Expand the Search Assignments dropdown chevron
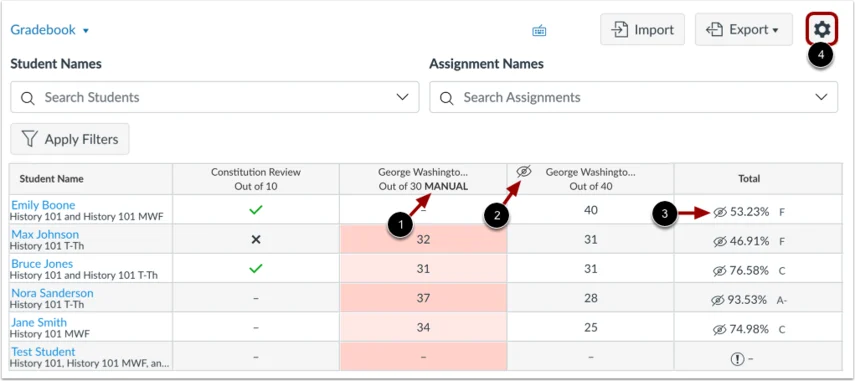This screenshot has height=381, width=855. pyautogui.click(x=821, y=98)
